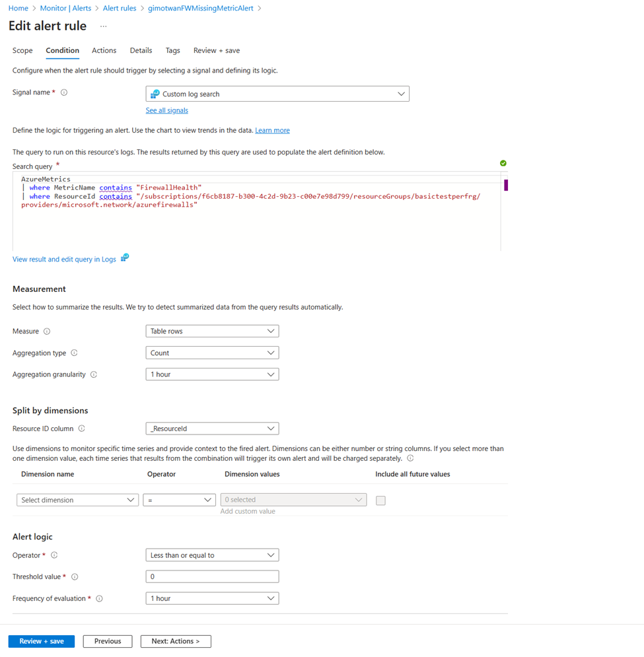Screen dimensions: 644x657
Task: Click the Frequency of evaluation info icon
Action: pos(99,599)
